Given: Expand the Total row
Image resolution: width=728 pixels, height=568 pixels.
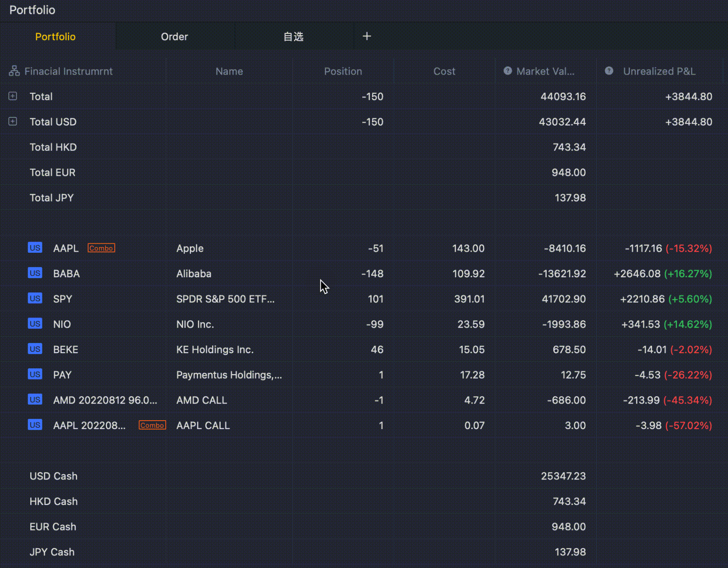Looking at the screenshot, I should (13, 96).
